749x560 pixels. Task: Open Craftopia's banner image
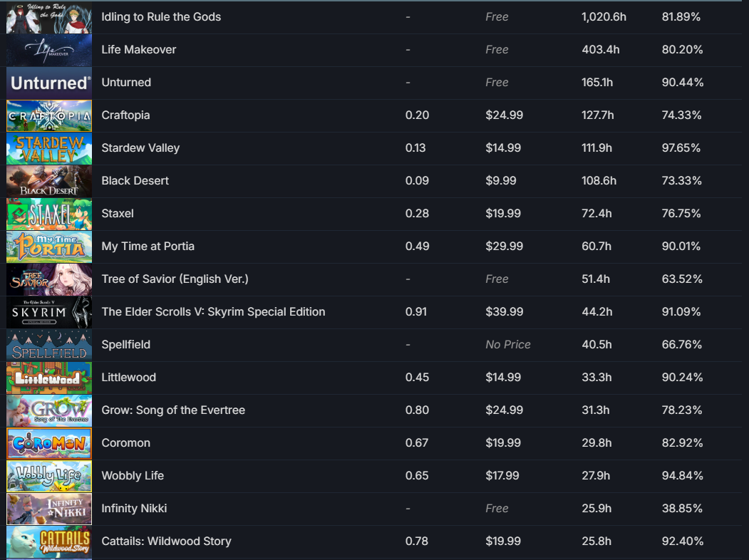[x=49, y=115]
